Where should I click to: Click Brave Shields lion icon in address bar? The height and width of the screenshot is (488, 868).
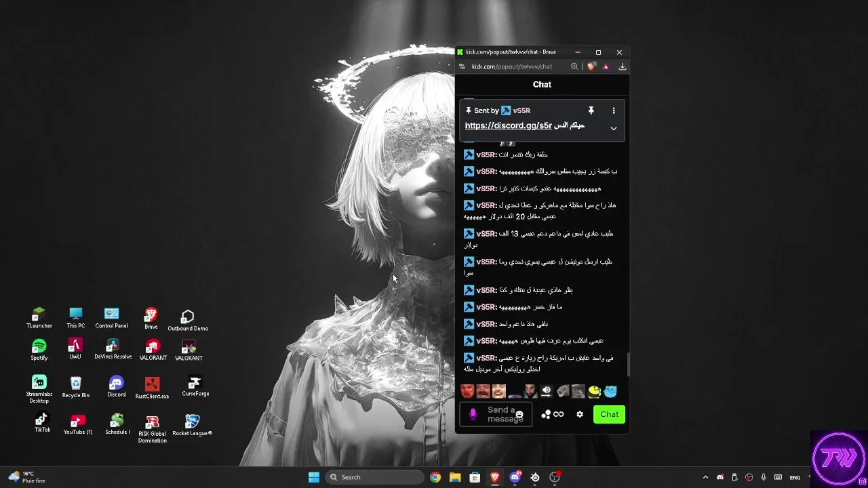(591, 66)
